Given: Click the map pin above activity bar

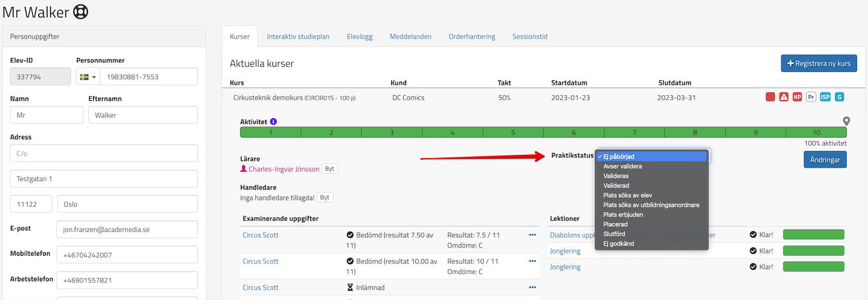Looking at the screenshot, I should coord(846,121).
